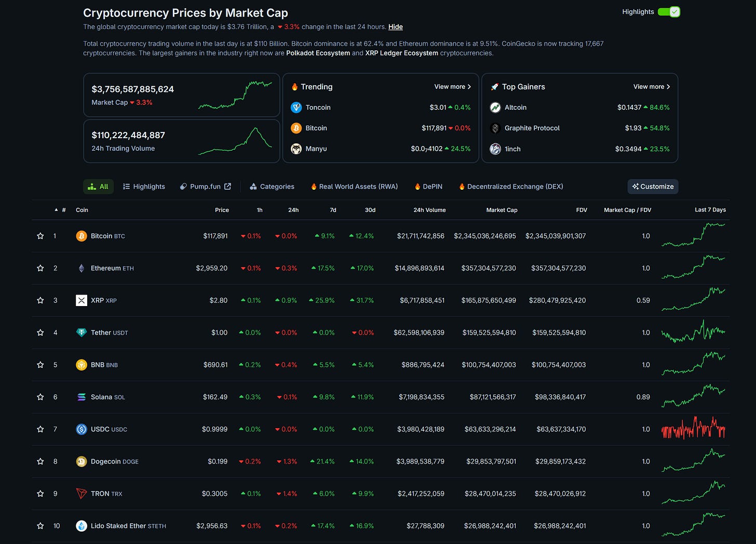Star USDC as a favorite
This screenshot has width=756, height=544.
[40, 429]
